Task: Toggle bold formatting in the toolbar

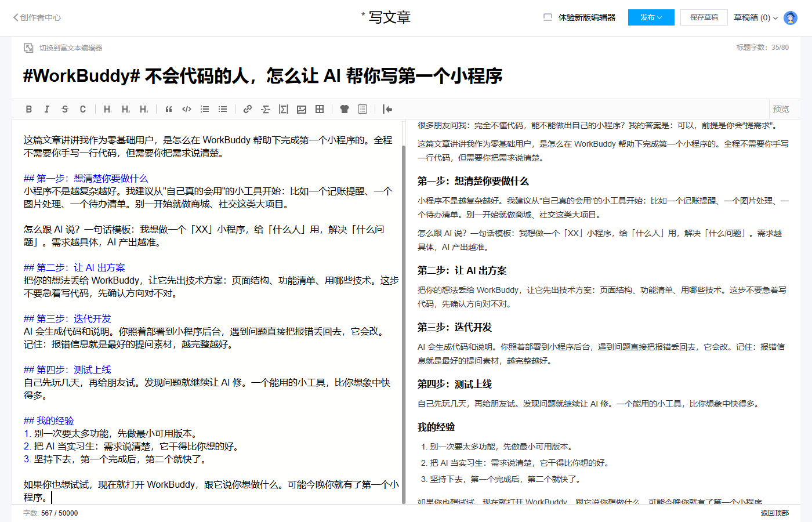Action: [29, 109]
